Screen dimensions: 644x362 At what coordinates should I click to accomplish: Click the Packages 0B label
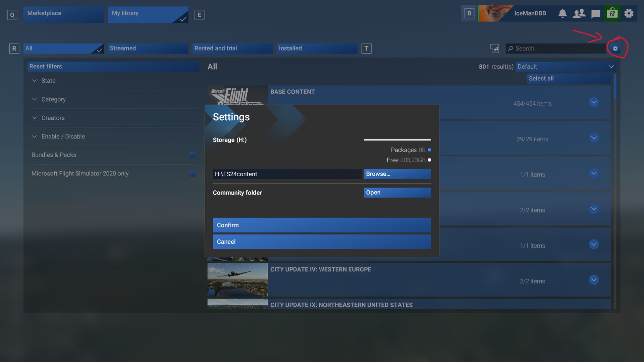(x=408, y=150)
